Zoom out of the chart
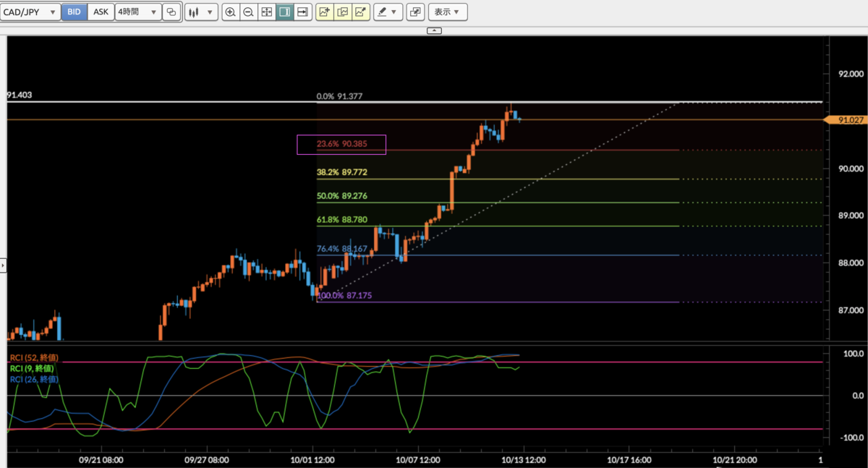868x468 pixels. pos(248,12)
